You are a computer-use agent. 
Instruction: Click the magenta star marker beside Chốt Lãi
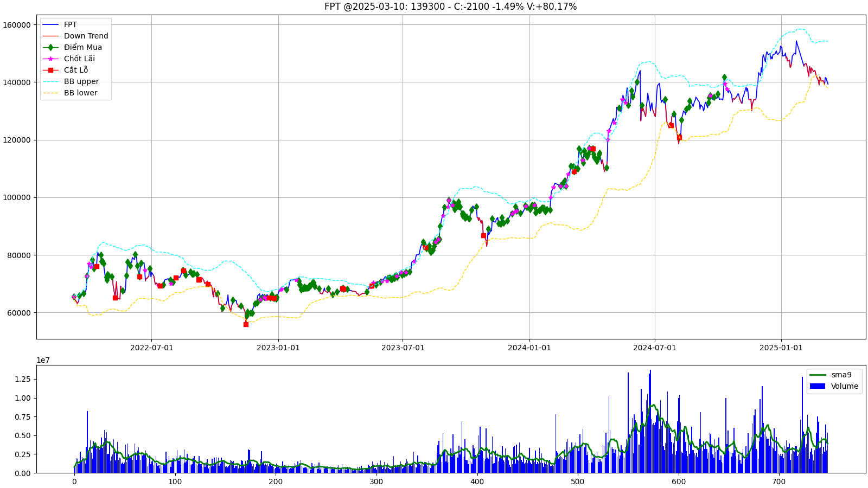(51, 59)
